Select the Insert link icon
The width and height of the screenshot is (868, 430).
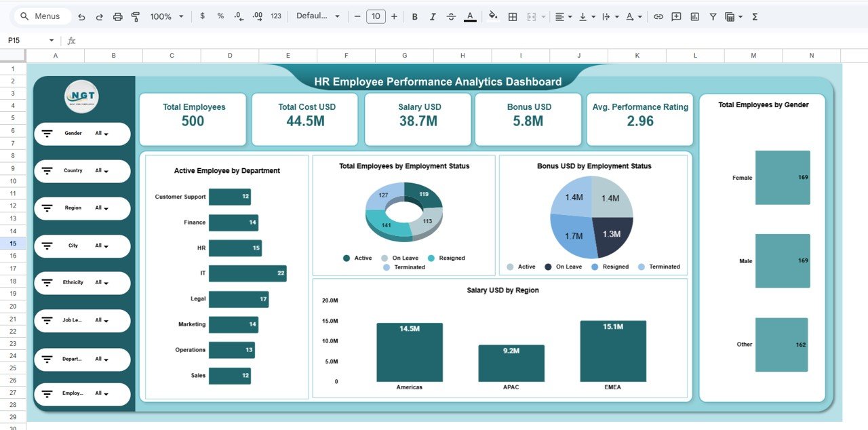tap(658, 16)
